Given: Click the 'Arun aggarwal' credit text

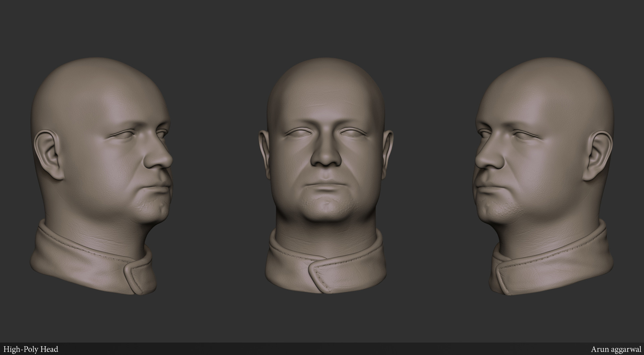Looking at the screenshot, I should pos(616,349).
